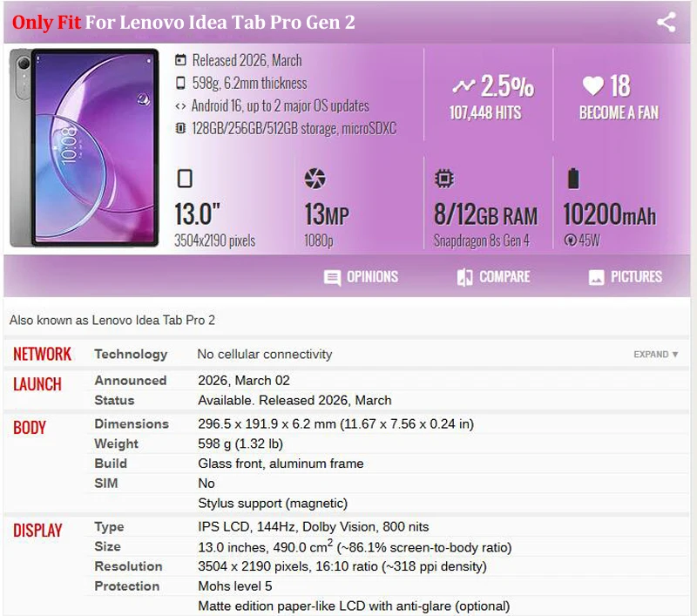Click the Technology spec label
This screenshot has height=616, width=697.
132,355
